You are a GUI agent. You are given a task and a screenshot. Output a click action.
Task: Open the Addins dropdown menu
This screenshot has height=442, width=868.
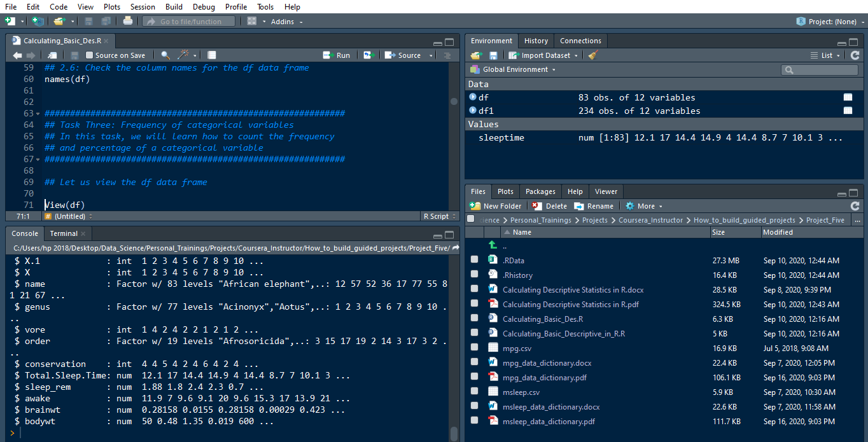point(286,22)
